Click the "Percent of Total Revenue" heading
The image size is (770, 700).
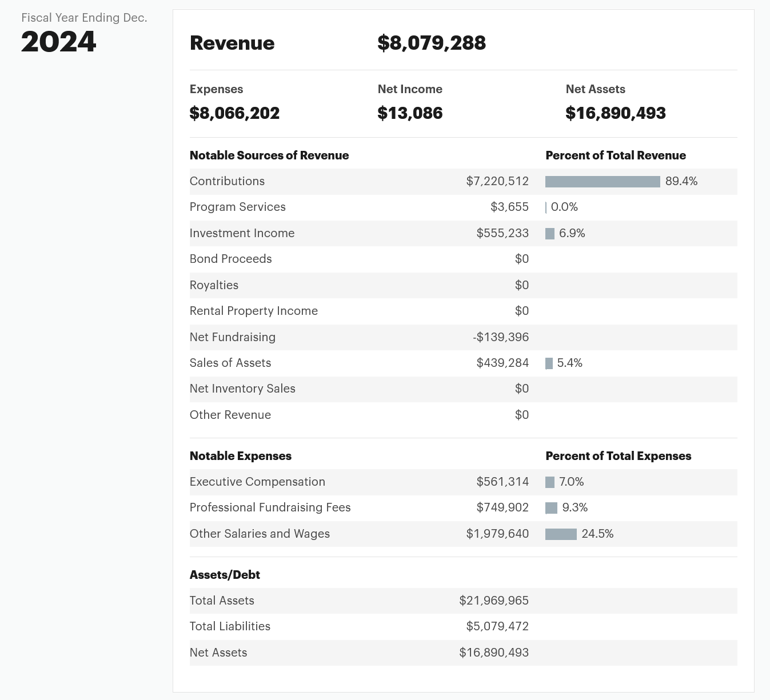coord(616,155)
